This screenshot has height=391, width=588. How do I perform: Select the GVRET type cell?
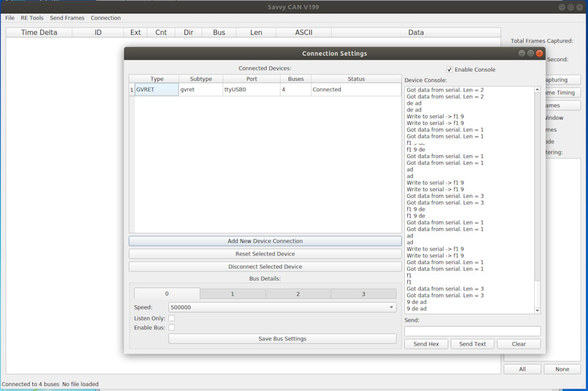pos(157,89)
